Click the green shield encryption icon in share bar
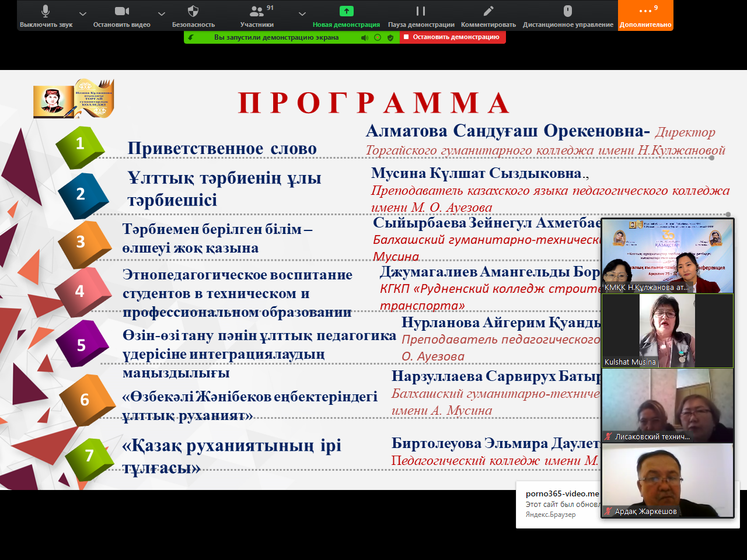This screenshot has height=560, width=747. click(390, 37)
